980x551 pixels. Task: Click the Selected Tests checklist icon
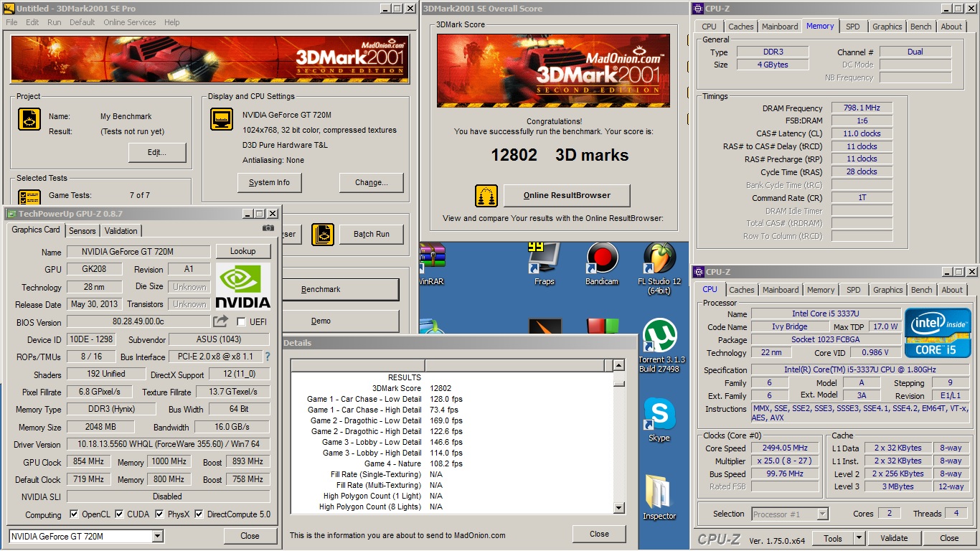(29, 198)
